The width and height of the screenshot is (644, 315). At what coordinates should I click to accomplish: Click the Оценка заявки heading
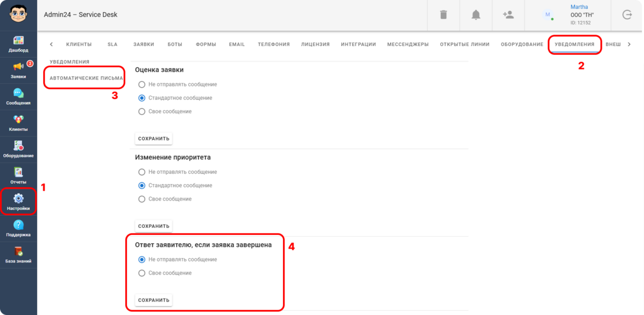pos(159,70)
